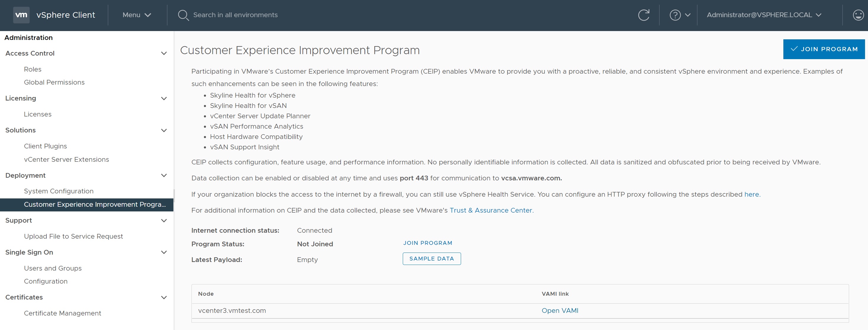This screenshot has height=330, width=868.
Task: Click the Node column header
Action: (206, 294)
